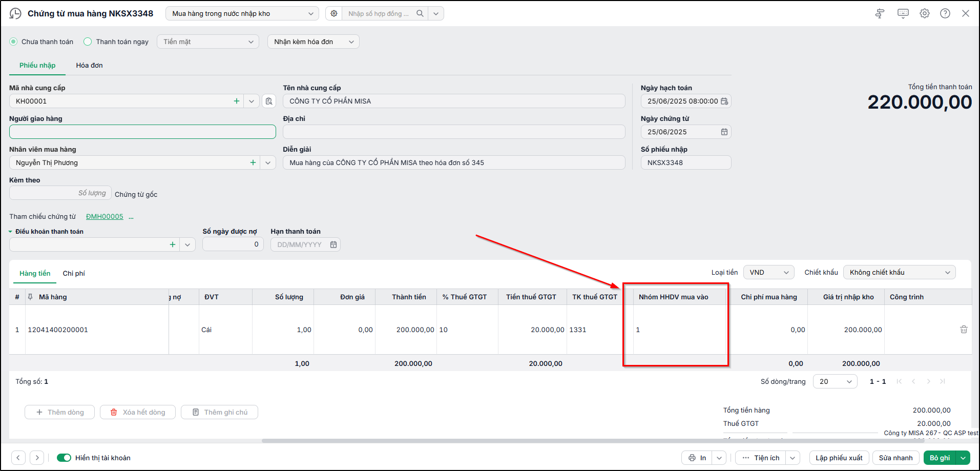Click the Số phiếu nhập field NKSX3348
Image resolution: width=980 pixels, height=471 pixels.
click(686, 162)
